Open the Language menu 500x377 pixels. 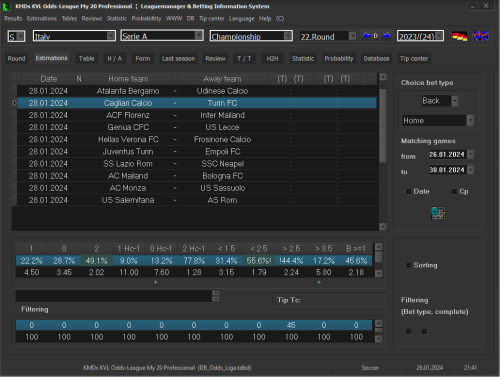(242, 19)
